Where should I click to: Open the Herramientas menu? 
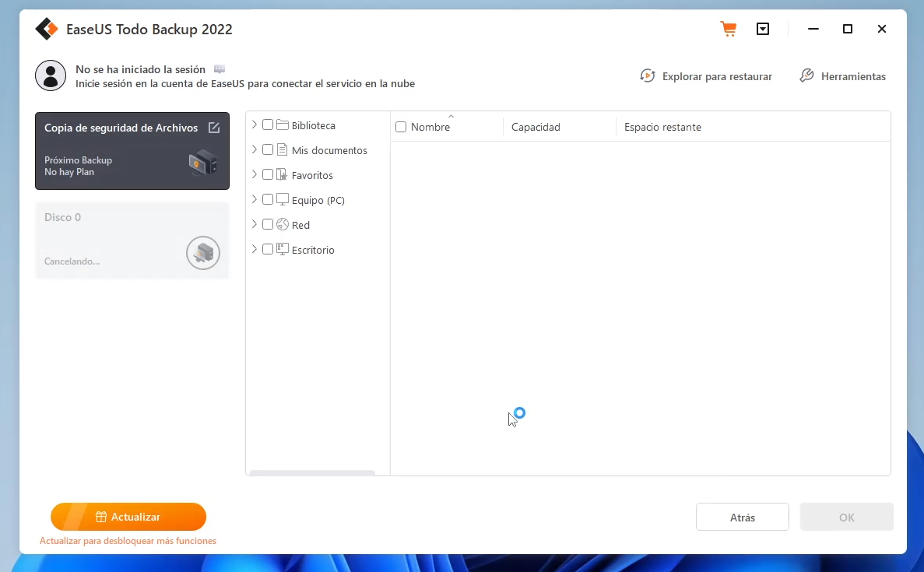[842, 76]
